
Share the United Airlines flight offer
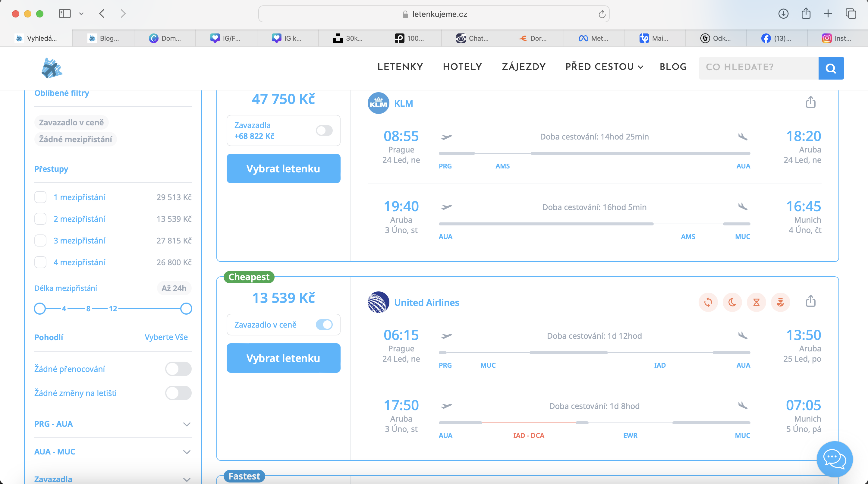pyautogui.click(x=810, y=301)
